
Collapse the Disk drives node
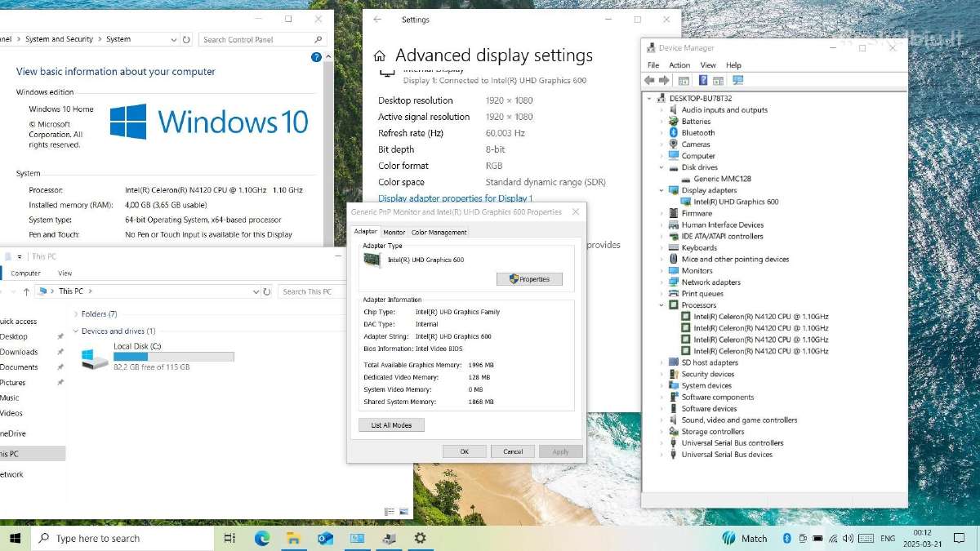(661, 167)
